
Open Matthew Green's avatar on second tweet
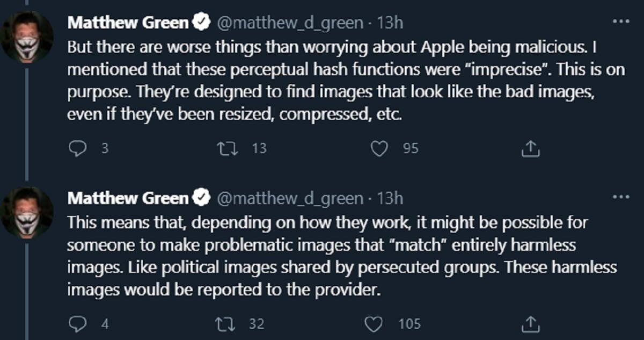click(x=26, y=212)
